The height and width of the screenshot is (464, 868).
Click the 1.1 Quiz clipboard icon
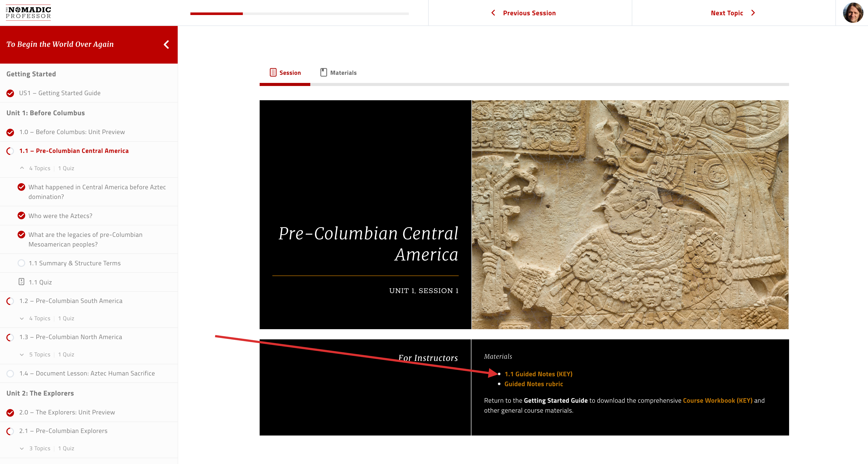coord(22,282)
